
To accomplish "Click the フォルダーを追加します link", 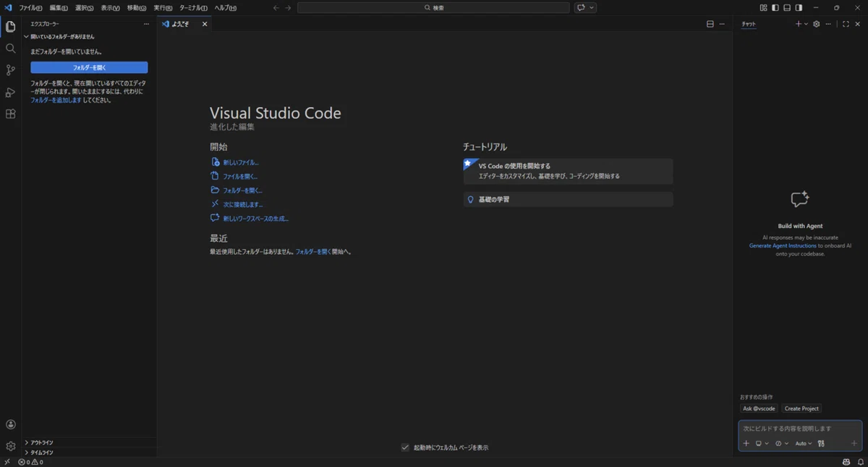I will (56, 100).
